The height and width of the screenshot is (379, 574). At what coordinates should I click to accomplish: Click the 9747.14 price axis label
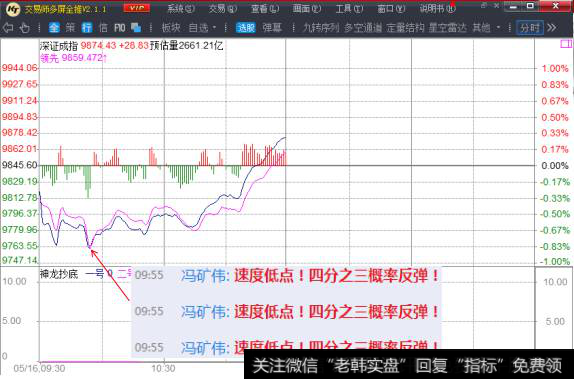[x=19, y=260]
